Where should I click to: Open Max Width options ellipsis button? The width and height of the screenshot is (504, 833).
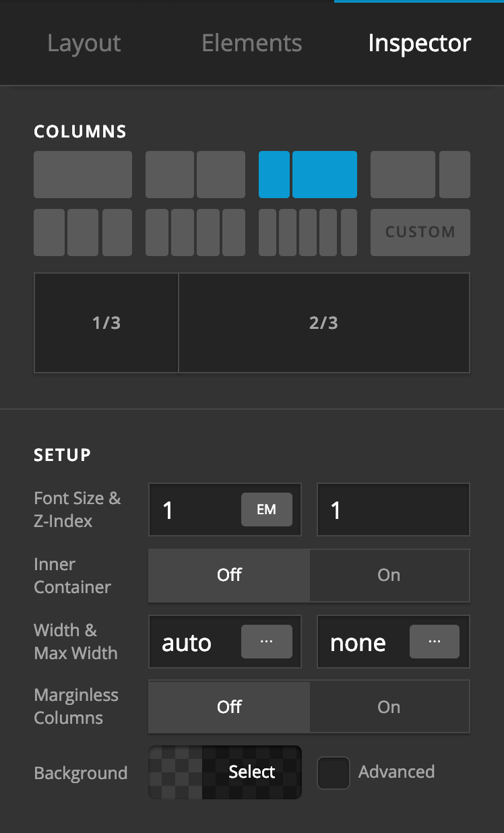tap(435, 642)
